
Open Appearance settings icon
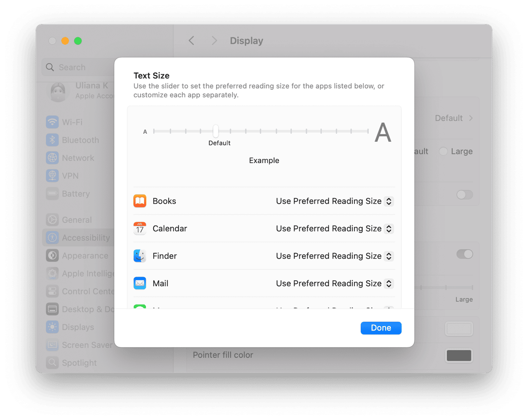coord(53,255)
